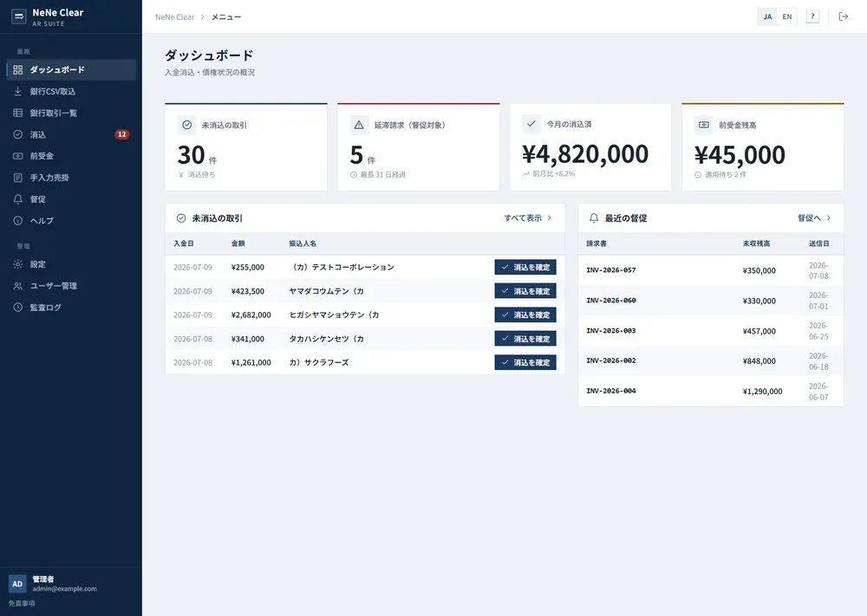Switch language to JA
The width and height of the screenshot is (867, 616).
[767, 16]
